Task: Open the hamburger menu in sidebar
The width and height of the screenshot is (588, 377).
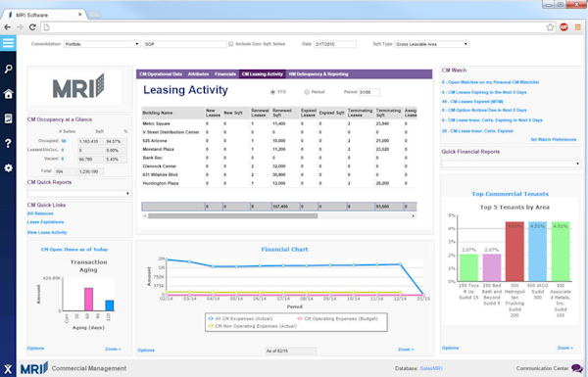Action: click(x=8, y=43)
